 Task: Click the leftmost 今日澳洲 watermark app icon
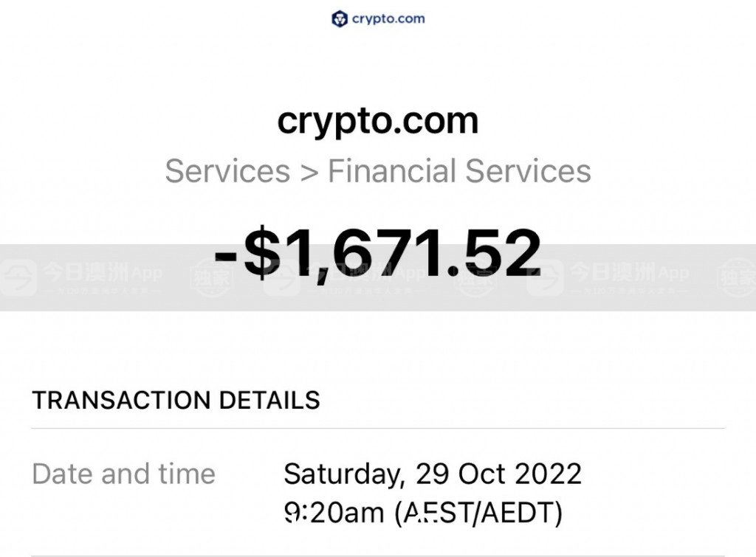[x=18, y=277]
